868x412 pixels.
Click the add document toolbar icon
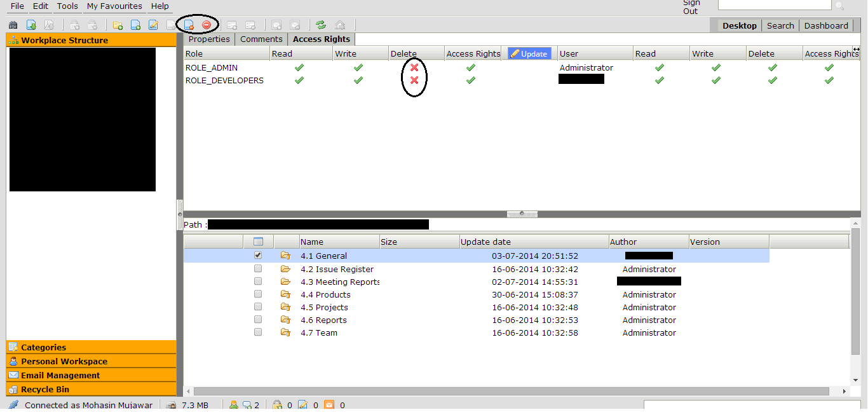[x=135, y=25]
